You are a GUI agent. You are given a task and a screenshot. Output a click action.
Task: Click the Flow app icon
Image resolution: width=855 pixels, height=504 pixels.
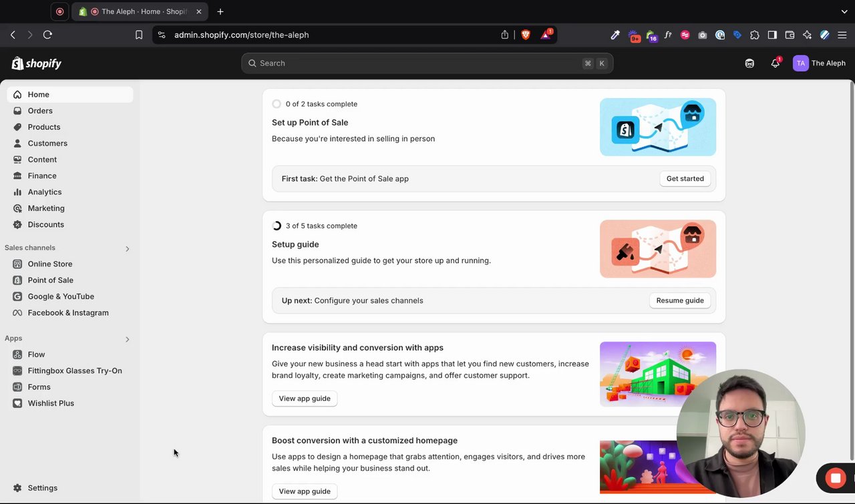[x=17, y=354]
